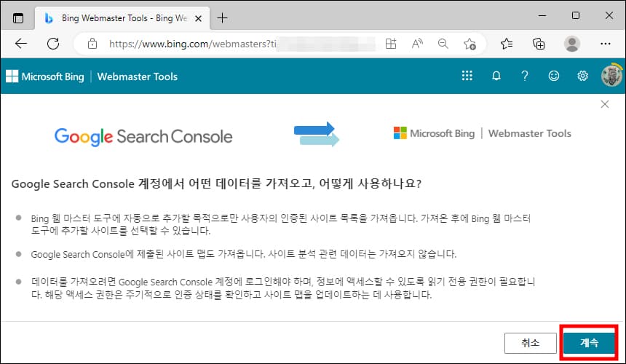626x364 pixels.
Task: Open Webmaster Tools home link
Action: tap(138, 76)
